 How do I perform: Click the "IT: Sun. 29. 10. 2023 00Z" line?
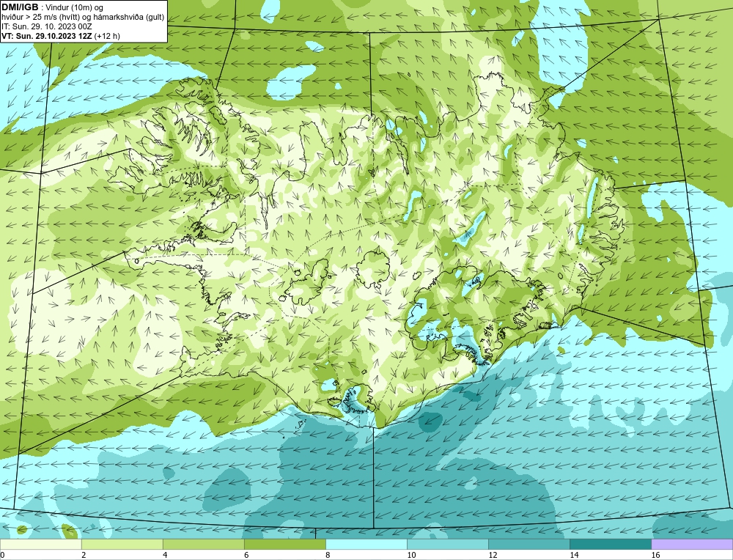(47, 26)
